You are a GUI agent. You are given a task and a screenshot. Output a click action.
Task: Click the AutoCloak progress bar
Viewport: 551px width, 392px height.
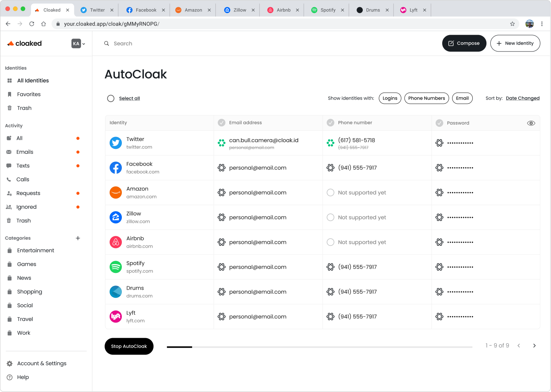tap(320, 347)
